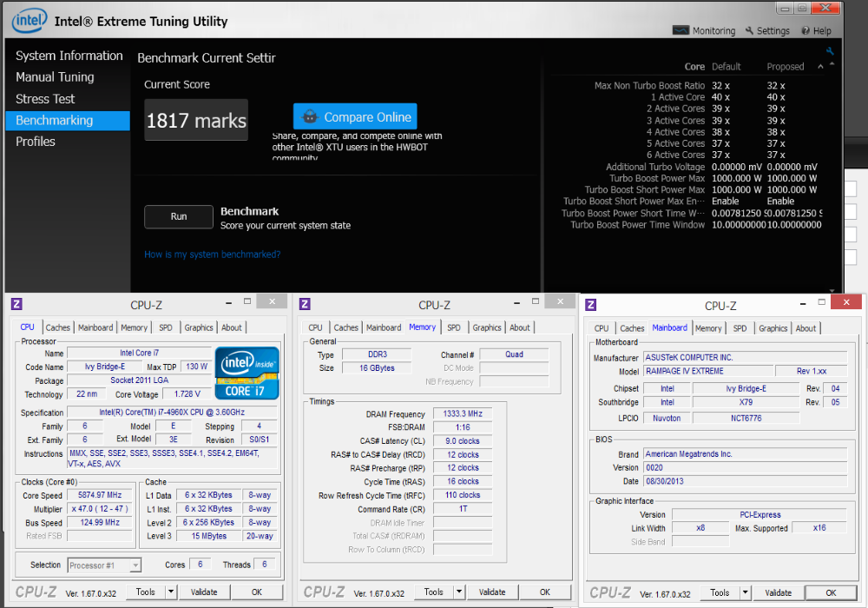Click Validate button in left CPU-Z
This screenshot has width=868, height=608.
coord(204,592)
